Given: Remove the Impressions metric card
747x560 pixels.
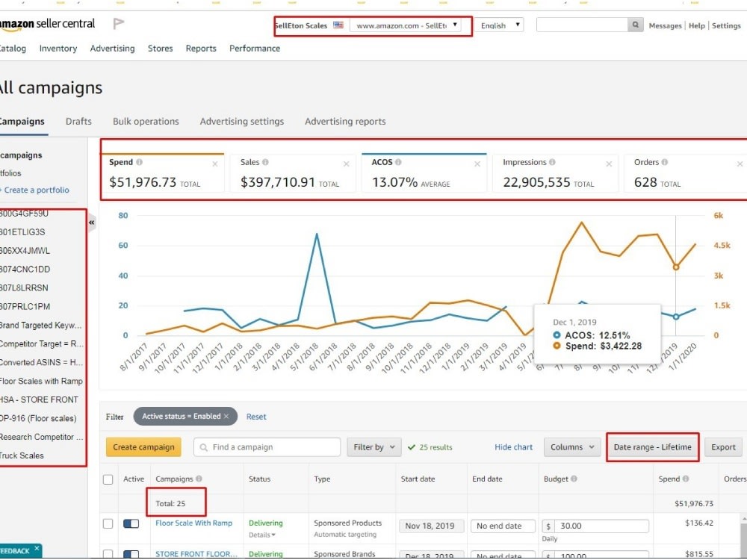Looking at the screenshot, I should pos(609,164).
